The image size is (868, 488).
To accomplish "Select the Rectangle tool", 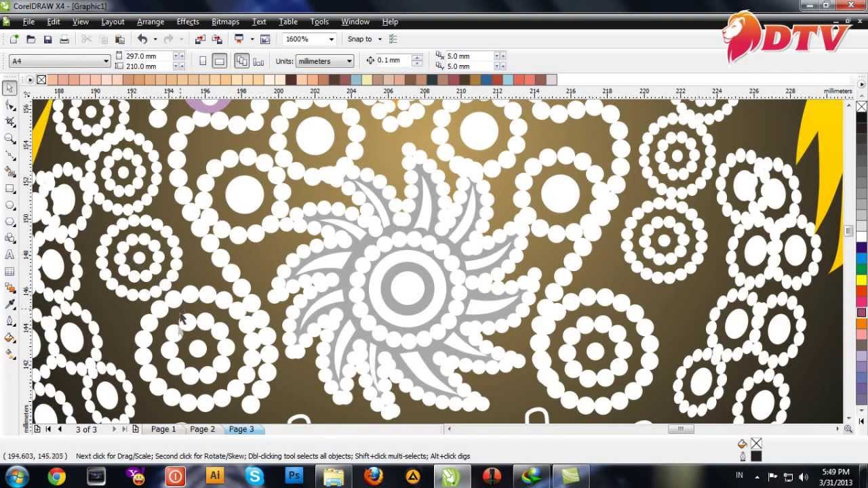I will 9,188.
